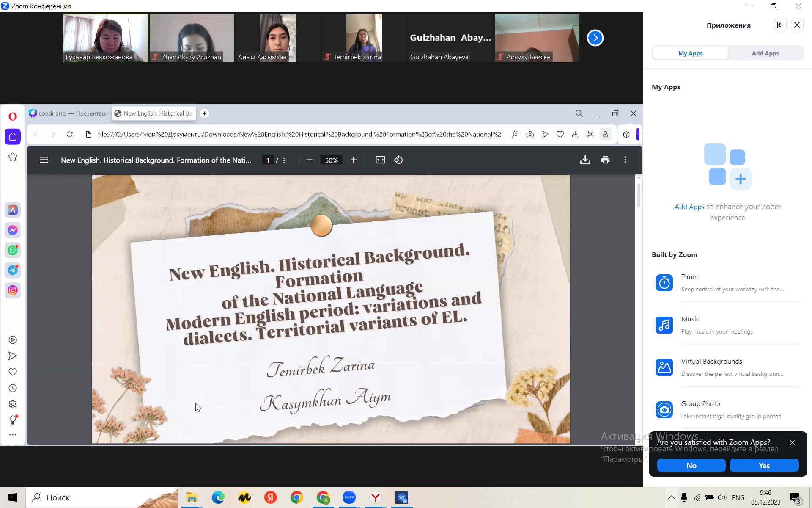Toggle the PDF sidebar menu
Viewport: 812px width, 508px height.
tap(44, 160)
